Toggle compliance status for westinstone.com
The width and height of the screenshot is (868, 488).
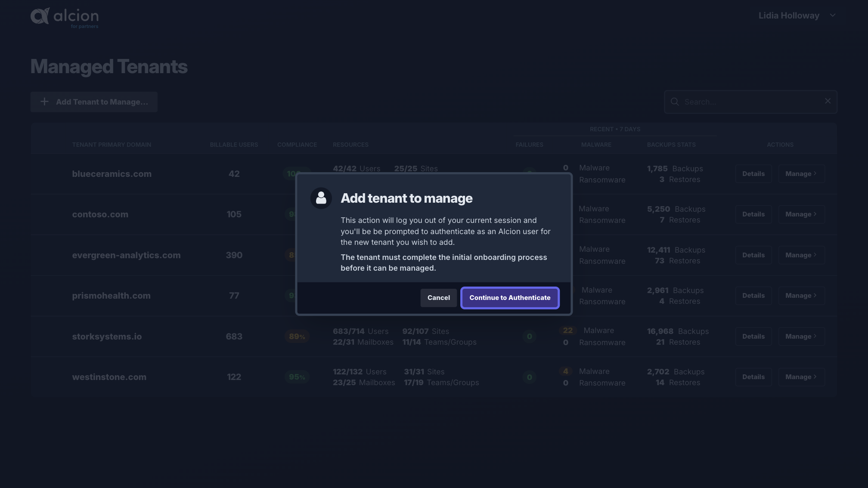[297, 377]
